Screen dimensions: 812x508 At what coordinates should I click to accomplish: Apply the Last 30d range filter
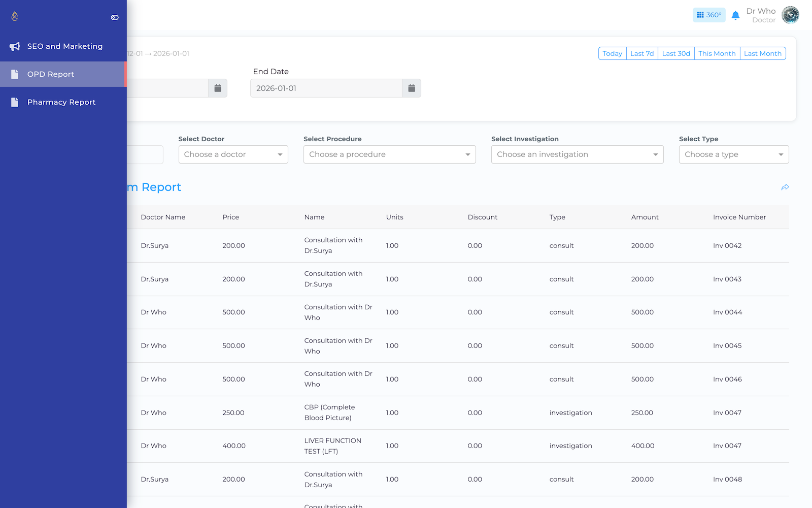[676, 53]
